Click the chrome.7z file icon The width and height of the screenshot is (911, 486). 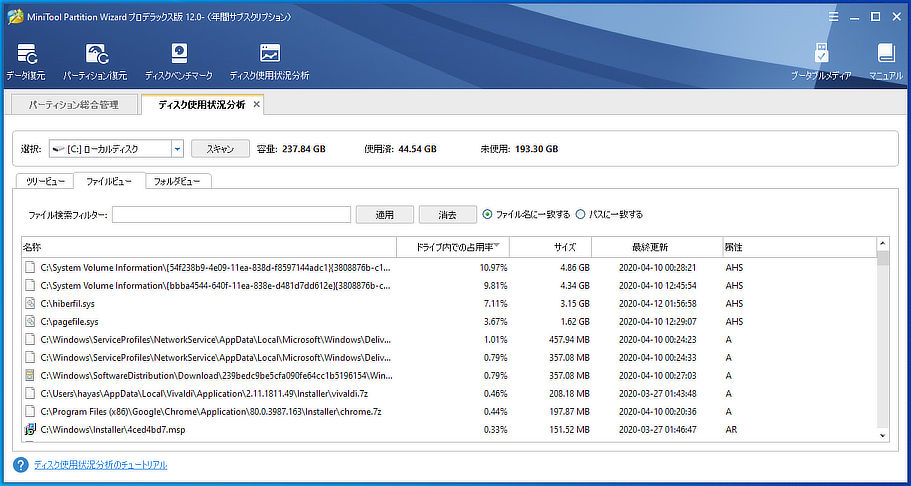coord(30,412)
